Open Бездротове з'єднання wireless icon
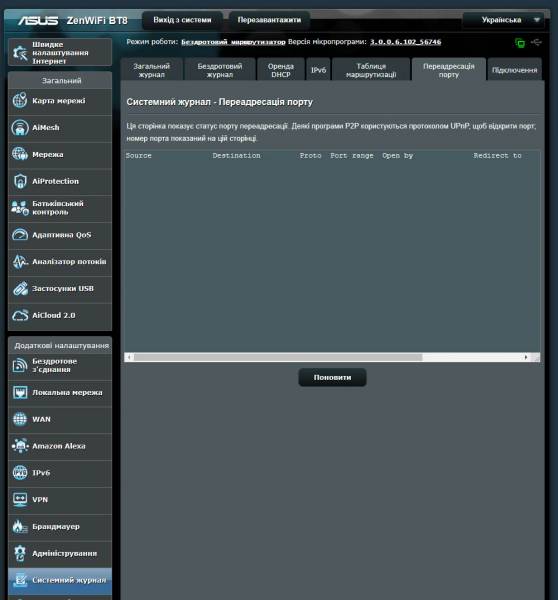The height and width of the screenshot is (600, 558). coord(20,365)
